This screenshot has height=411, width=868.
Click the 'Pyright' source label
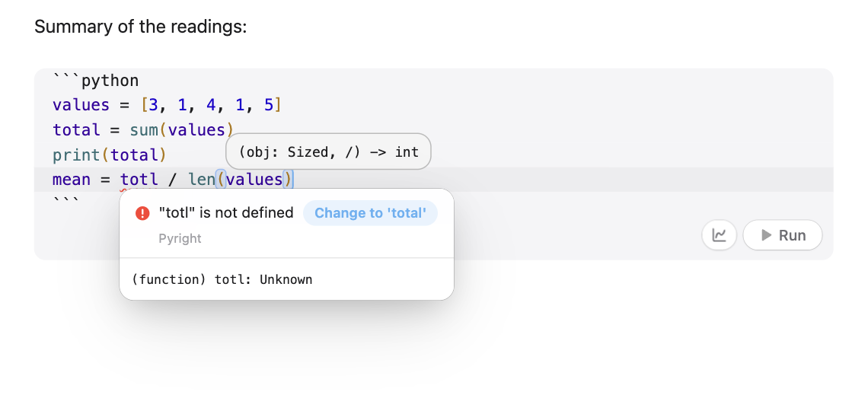pos(180,238)
